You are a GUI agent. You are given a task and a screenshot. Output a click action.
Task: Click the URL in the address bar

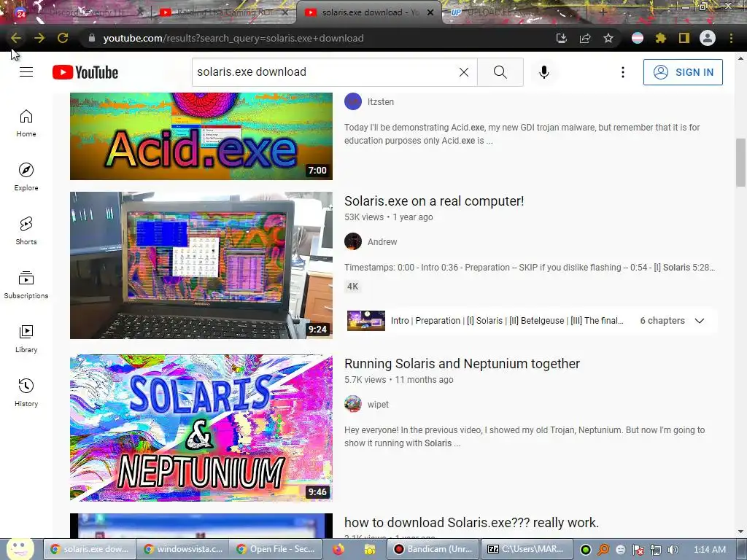[x=233, y=38]
